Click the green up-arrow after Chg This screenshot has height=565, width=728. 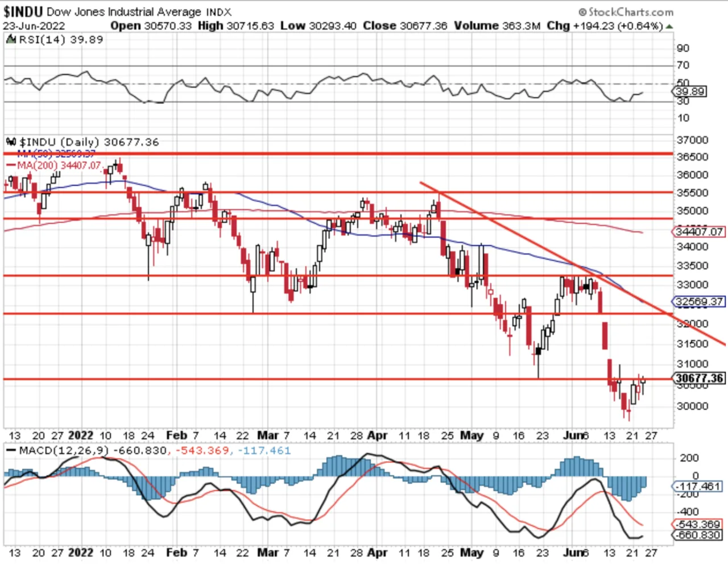(669, 27)
